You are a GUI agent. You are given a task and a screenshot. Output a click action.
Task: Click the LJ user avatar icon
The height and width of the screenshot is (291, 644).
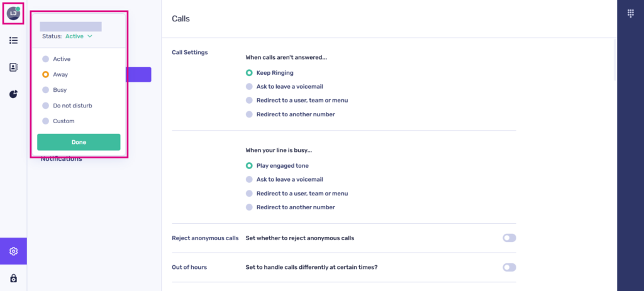coord(13,14)
